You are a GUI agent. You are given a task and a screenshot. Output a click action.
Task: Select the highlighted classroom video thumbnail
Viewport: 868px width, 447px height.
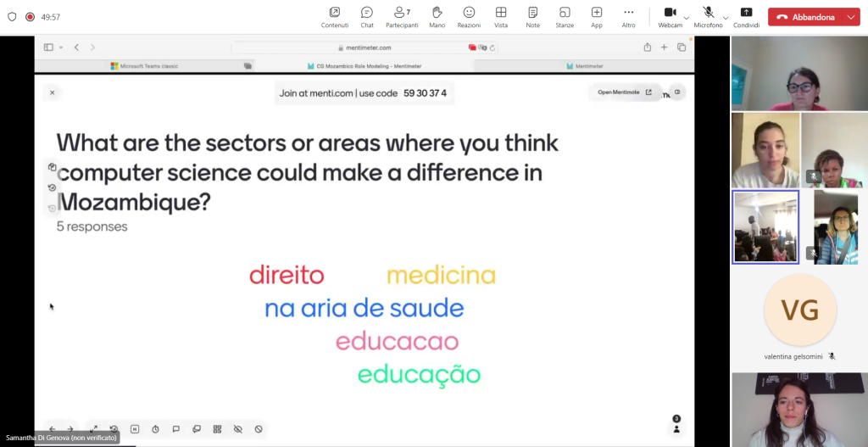(765, 227)
